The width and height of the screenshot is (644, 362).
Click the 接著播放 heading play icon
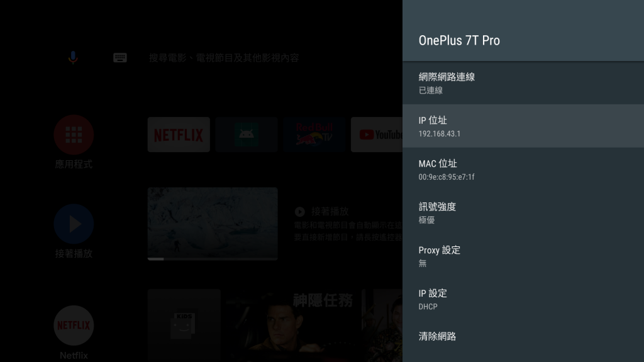300,212
